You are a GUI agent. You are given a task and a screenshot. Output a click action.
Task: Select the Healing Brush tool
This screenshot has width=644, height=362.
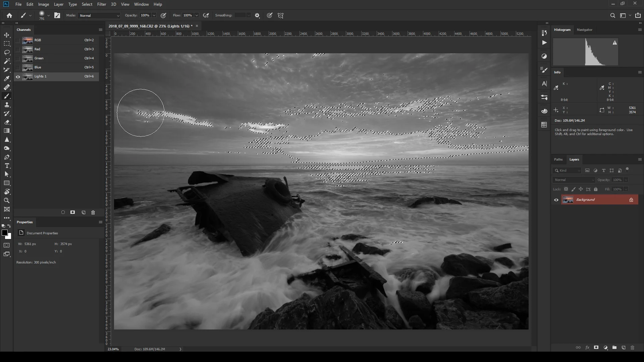(x=7, y=87)
